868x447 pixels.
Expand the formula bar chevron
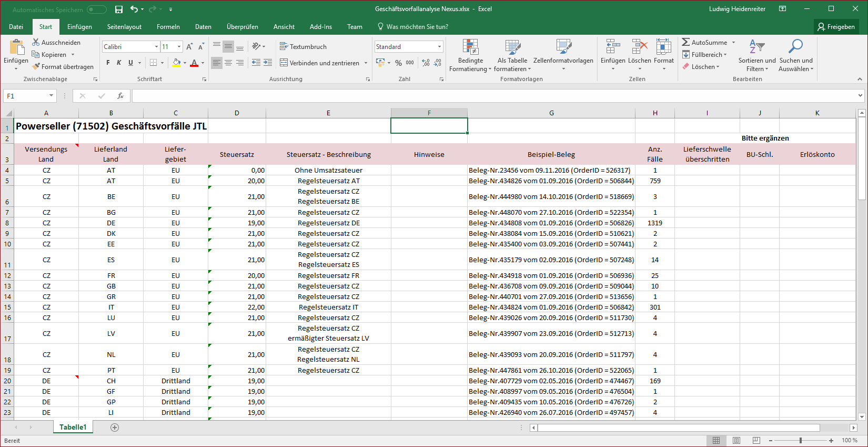click(860, 95)
